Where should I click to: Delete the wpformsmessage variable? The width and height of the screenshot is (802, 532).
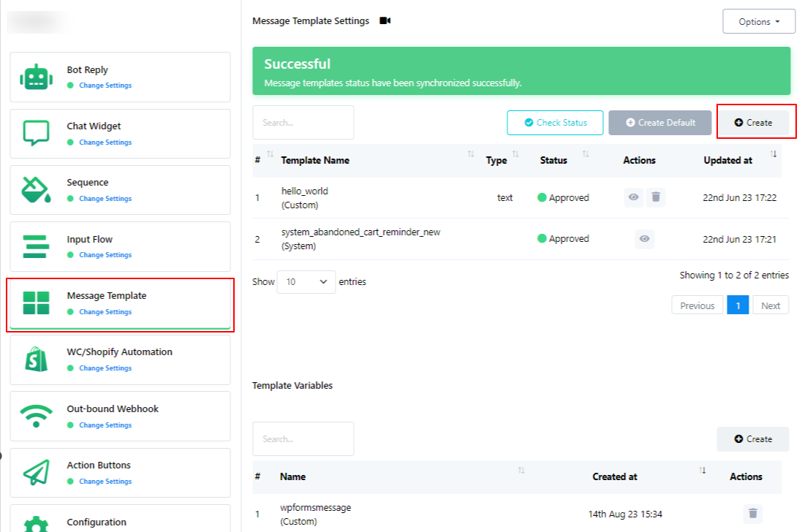[752, 514]
